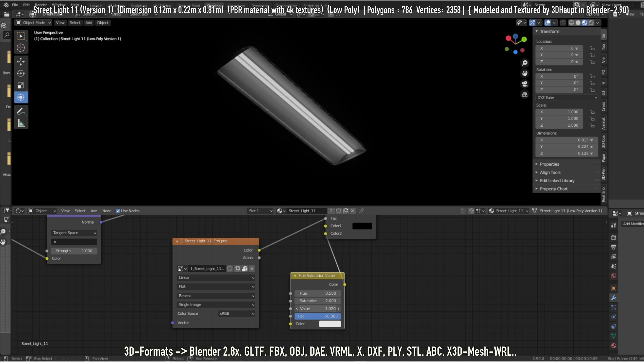
Task: Duplicate the Street_Light_11 material
Action: [x=346, y=211]
